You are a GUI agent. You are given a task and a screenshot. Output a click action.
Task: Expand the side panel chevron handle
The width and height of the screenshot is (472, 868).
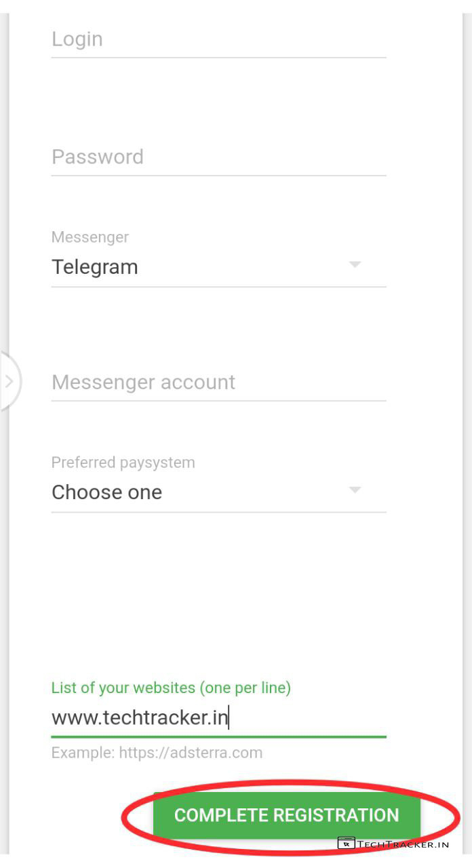click(x=9, y=381)
